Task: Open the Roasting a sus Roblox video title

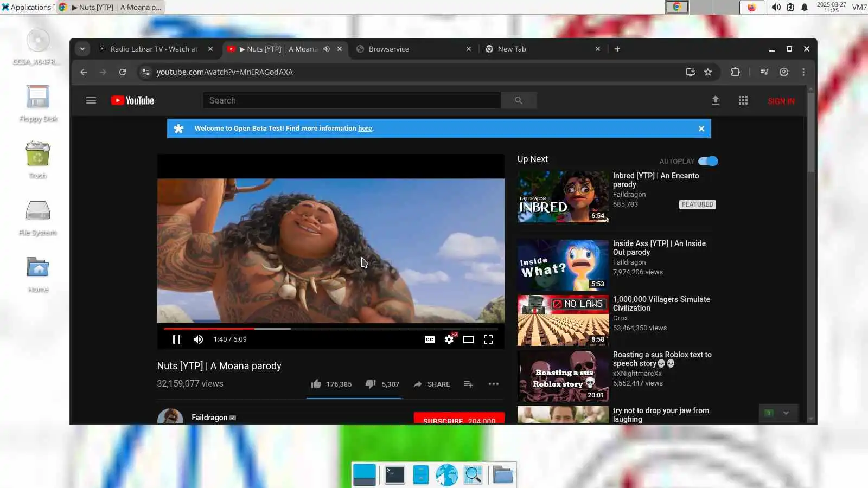Action: (x=662, y=359)
